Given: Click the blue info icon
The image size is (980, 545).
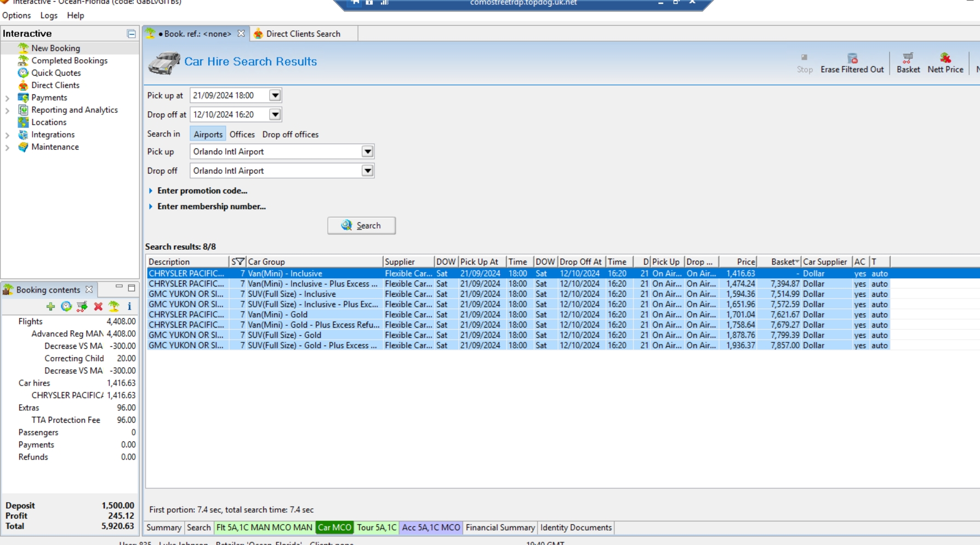Looking at the screenshot, I should 129,307.
